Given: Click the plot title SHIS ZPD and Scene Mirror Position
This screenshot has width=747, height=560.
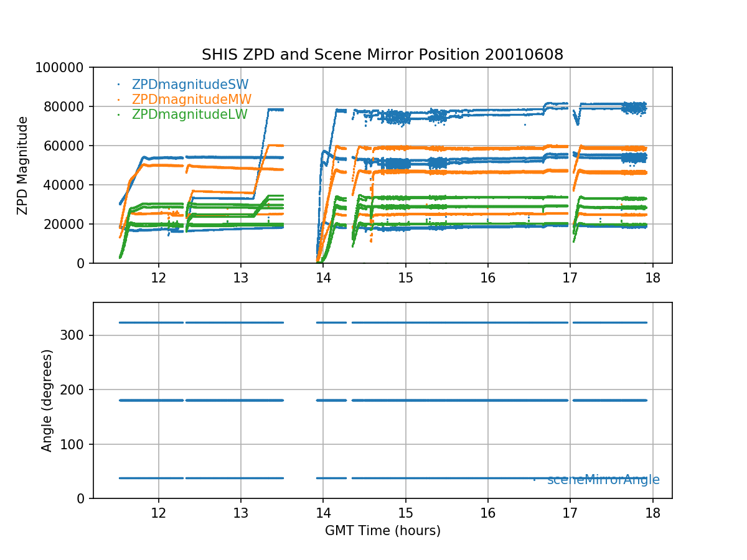Looking at the screenshot, I should point(382,55).
